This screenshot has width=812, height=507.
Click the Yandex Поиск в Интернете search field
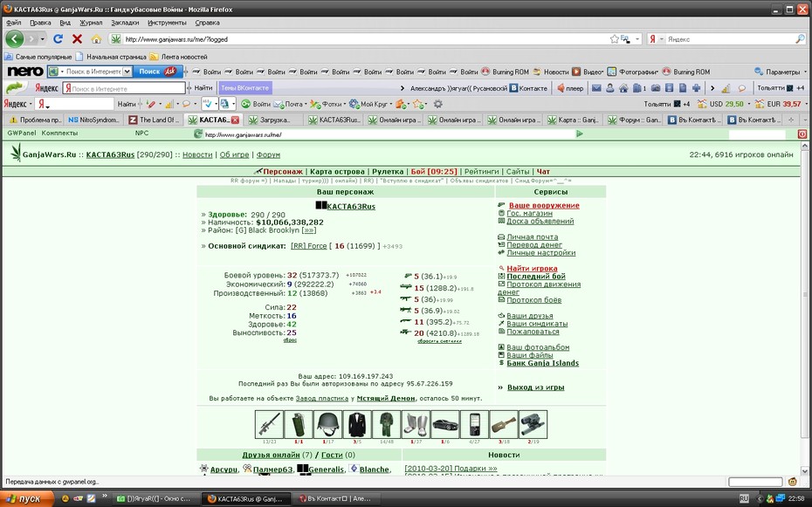click(124, 88)
